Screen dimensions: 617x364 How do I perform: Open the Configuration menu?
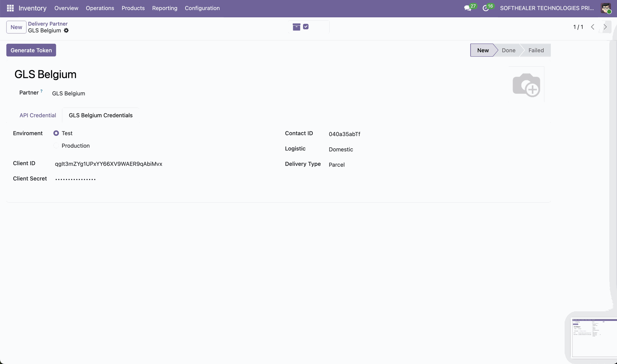(202, 8)
